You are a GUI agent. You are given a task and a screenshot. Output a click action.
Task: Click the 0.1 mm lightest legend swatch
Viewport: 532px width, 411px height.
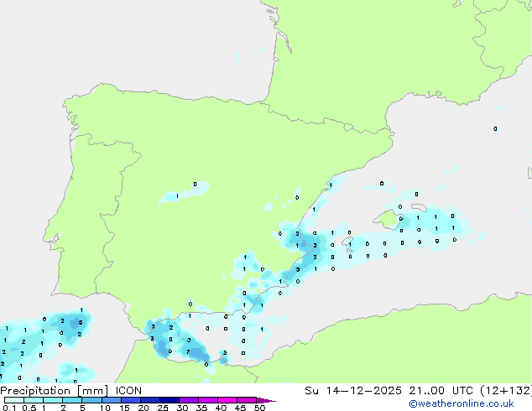point(14,400)
